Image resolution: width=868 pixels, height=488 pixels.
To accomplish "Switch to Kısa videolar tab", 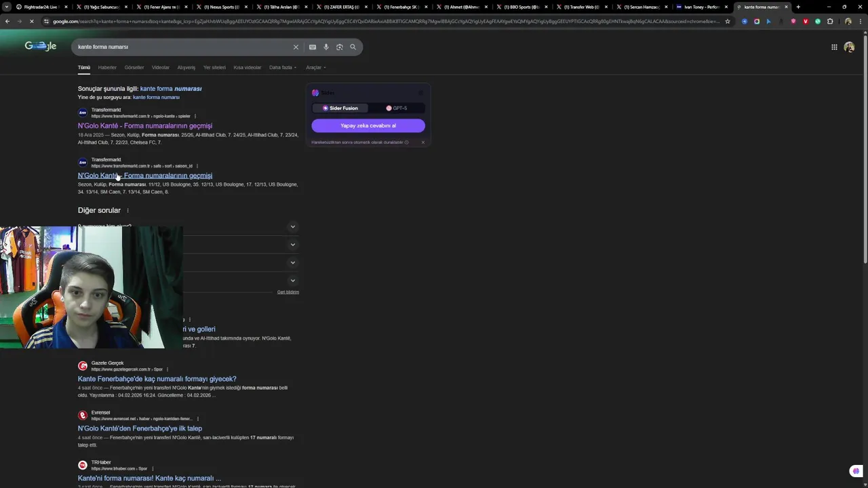I will coord(248,67).
